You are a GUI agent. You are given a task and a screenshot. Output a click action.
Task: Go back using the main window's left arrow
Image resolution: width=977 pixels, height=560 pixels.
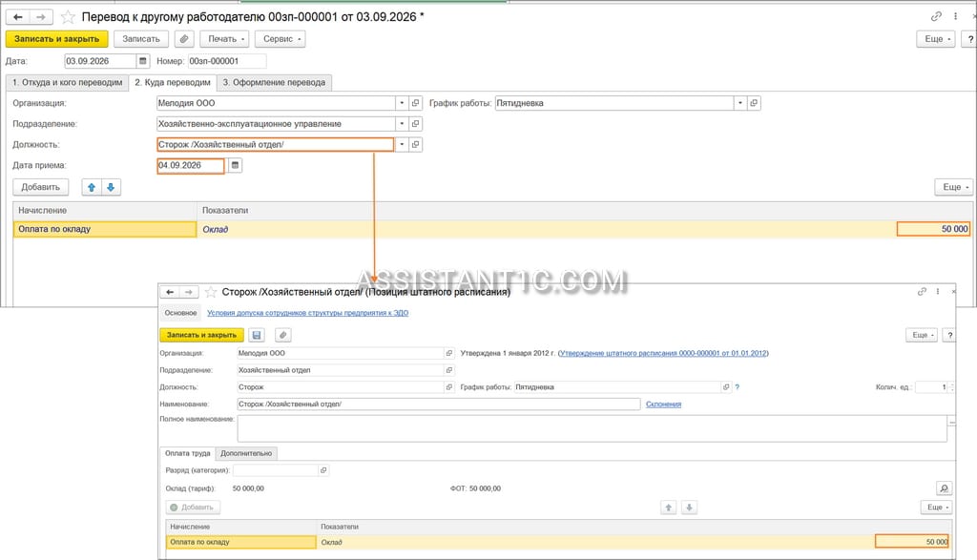[x=18, y=17]
